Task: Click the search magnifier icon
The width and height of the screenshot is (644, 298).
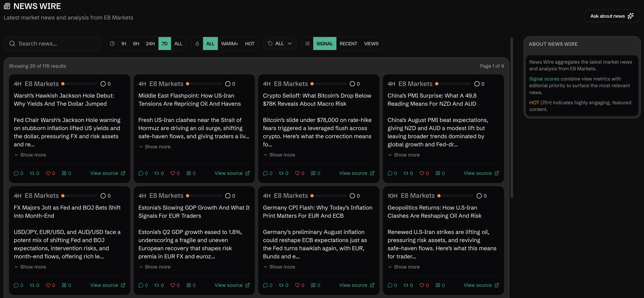Action: [12, 44]
